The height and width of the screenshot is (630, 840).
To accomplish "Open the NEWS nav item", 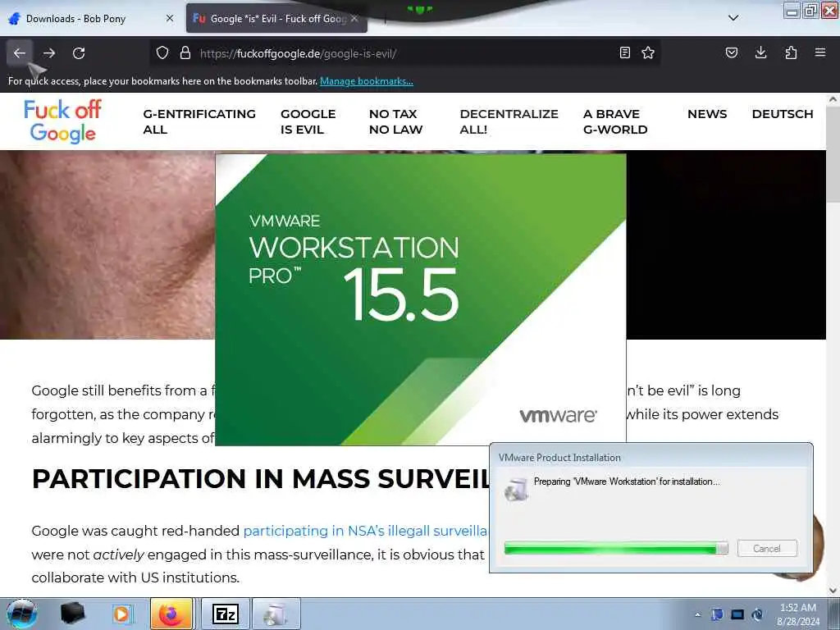I will pos(707,114).
